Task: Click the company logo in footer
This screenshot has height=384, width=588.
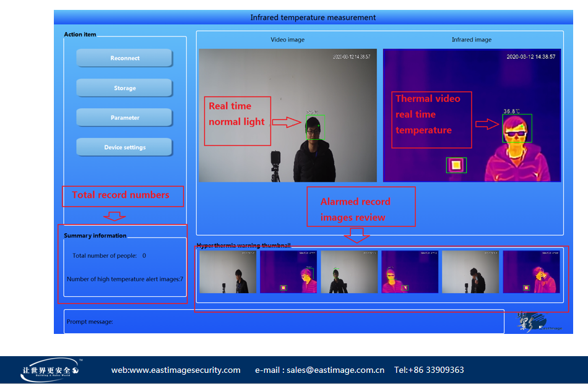Action: [x=51, y=370]
